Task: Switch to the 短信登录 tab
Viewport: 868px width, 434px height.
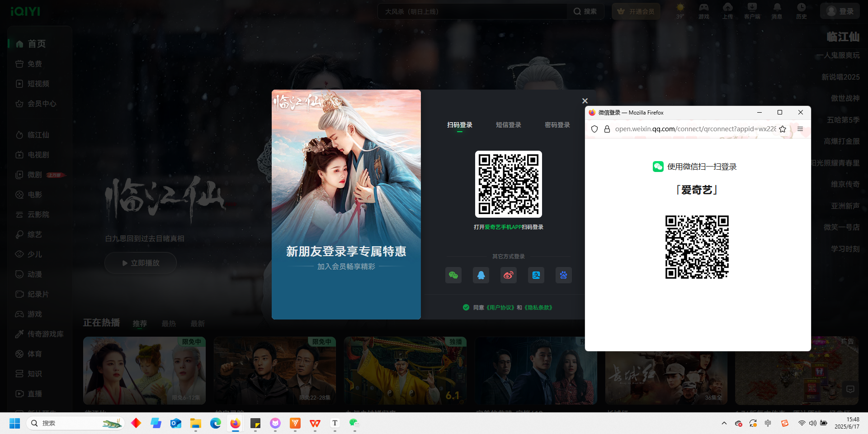Action: click(x=509, y=125)
